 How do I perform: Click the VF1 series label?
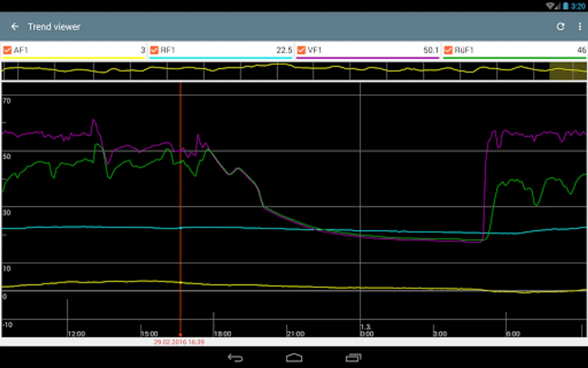pyautogui.click(x=315, y=50)
